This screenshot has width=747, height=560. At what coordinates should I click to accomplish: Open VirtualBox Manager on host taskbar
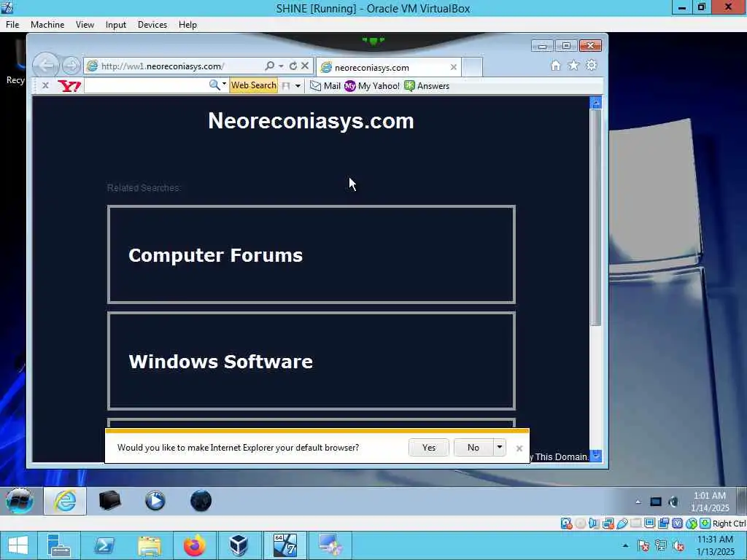[x=239, y=545]
